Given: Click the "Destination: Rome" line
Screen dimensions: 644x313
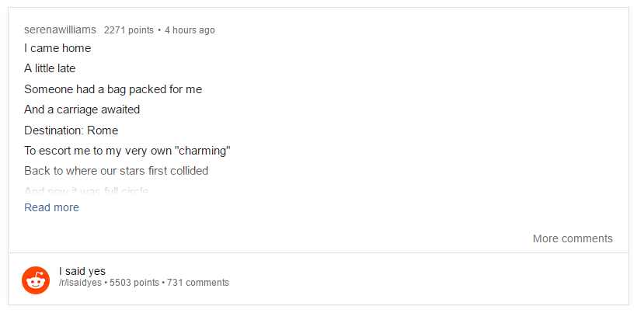Looking at the screenshot, I should [x=71, y=130].
